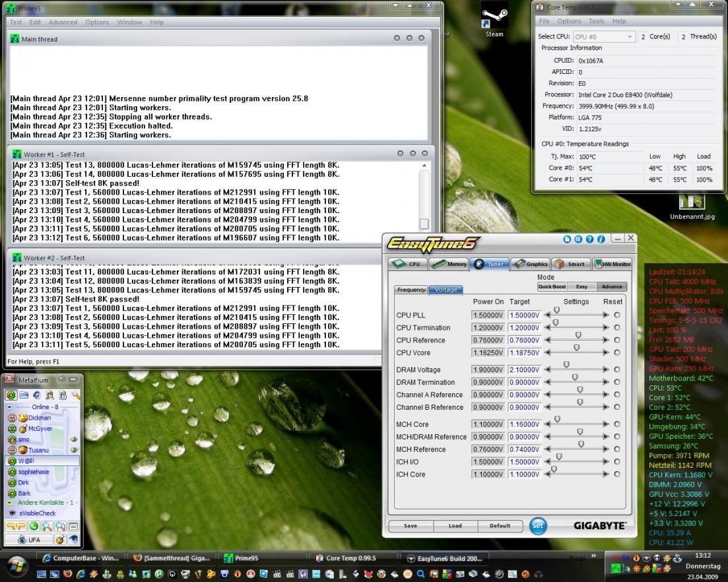
Task: Open the Select CPU dropdown in Core Temp
Action: click(x=603, y=37)
